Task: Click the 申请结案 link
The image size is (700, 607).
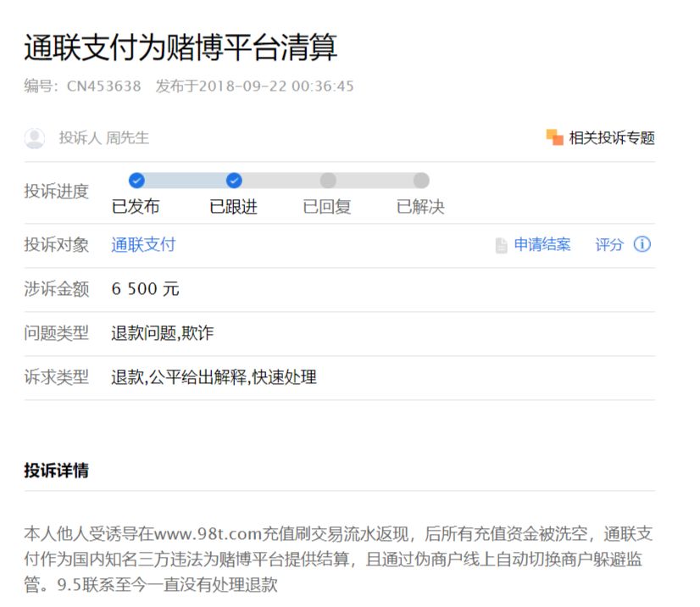Action: (x=542, y=244)
